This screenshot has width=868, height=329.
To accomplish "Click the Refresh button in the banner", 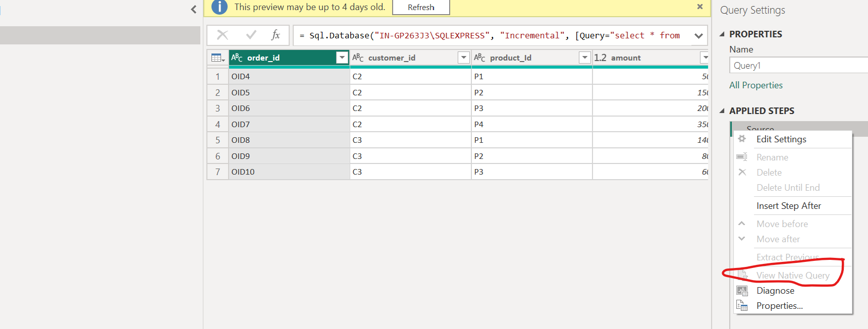I will [x=421, y=7].
